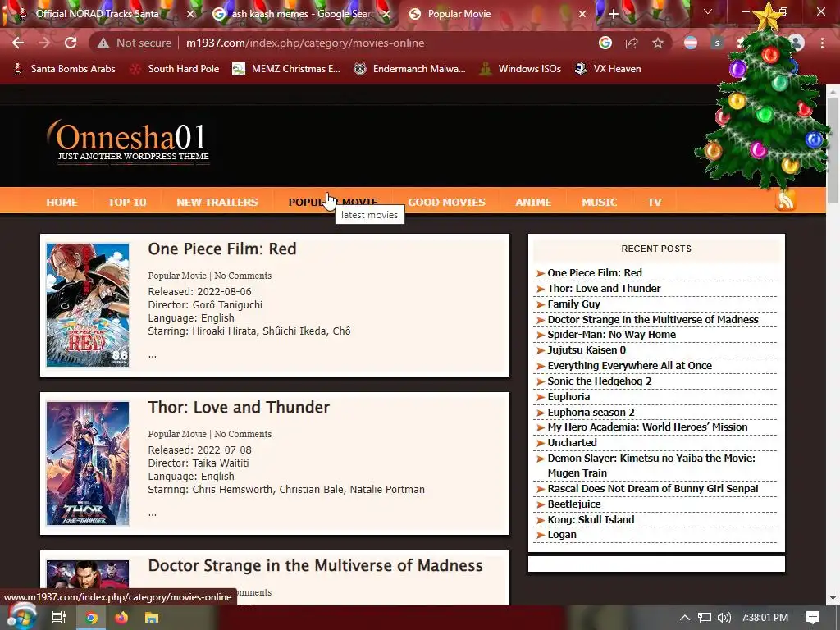Close the Official NORAD Tracks Santa tab
Screen dimensions: 840x630
click(190, 14)
